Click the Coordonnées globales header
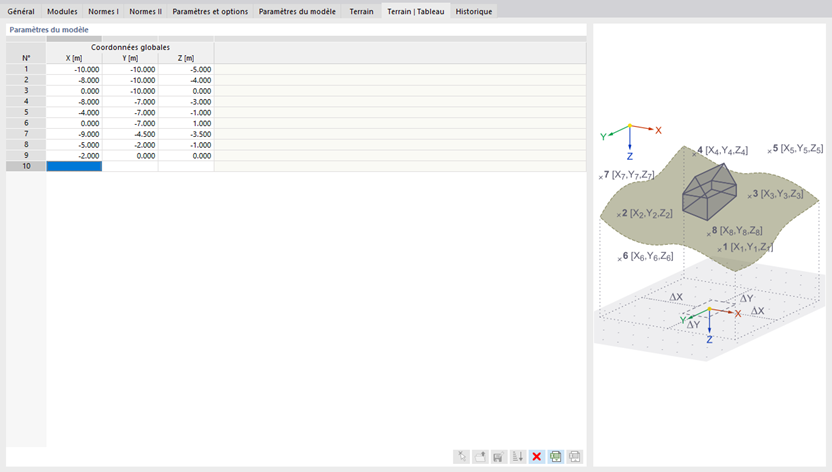The width and height of the screenshot is (832, 472). click(x=130, y=47)
